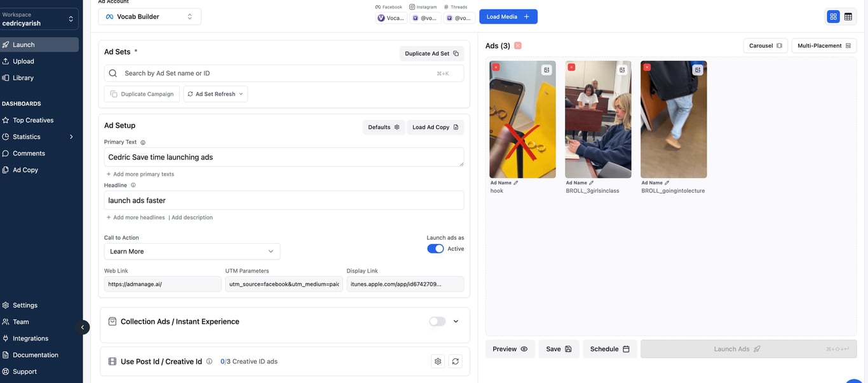The image size is (868, 383).
Task: Click the Preview button
Action: coord(510,349)
